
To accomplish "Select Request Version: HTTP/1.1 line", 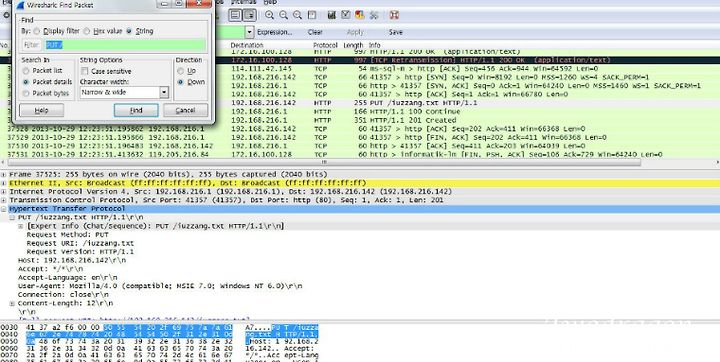I will point(80,252).
